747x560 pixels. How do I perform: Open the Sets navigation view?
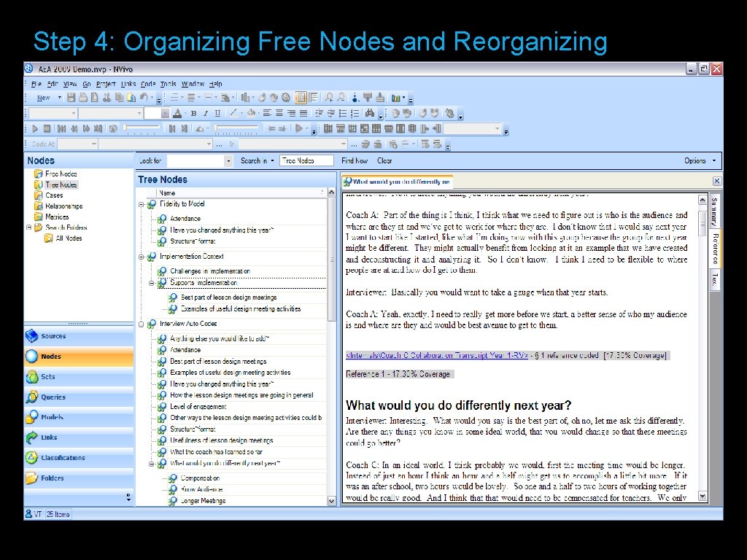[79, 377]
